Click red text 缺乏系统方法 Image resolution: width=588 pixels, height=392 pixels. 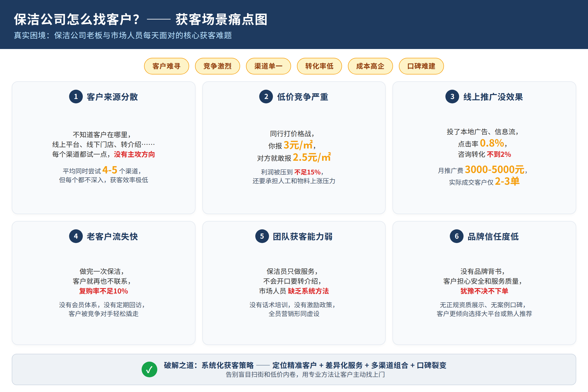[308, 291]
